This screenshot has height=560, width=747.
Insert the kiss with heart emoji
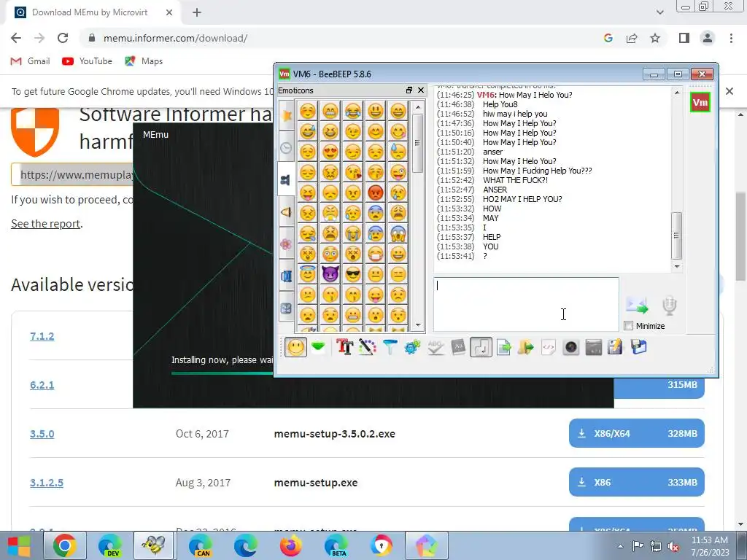[x=353, y=172]
